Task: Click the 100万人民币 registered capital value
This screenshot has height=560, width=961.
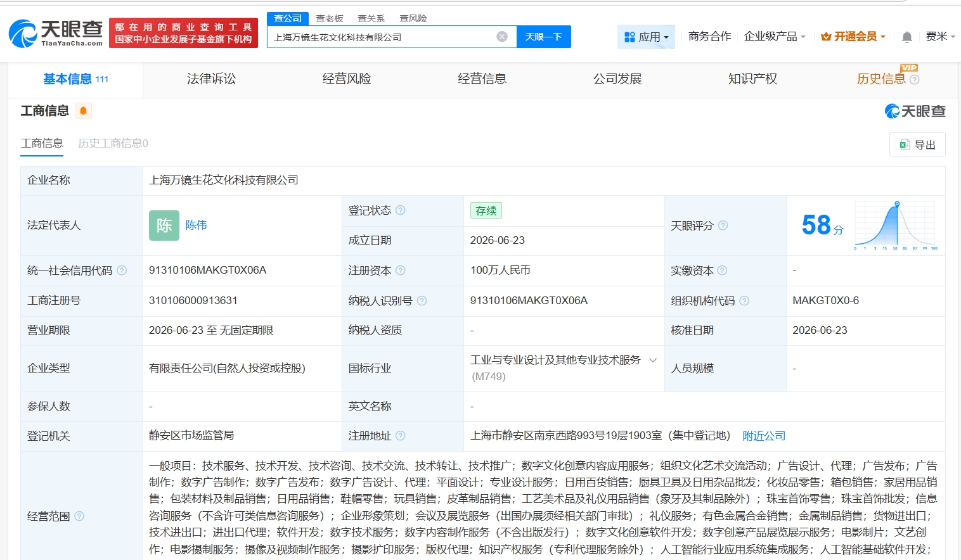Action: coord(500,270)
